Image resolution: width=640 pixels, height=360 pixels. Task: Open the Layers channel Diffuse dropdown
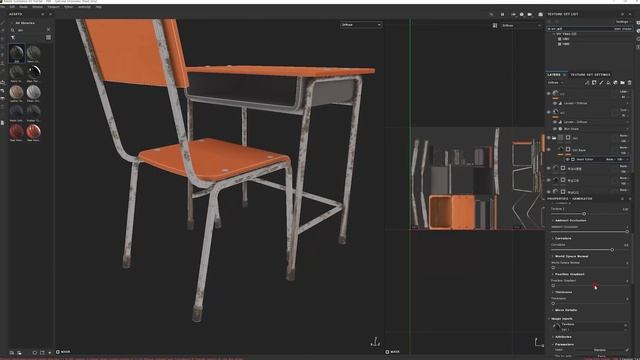tap(556, 83)
